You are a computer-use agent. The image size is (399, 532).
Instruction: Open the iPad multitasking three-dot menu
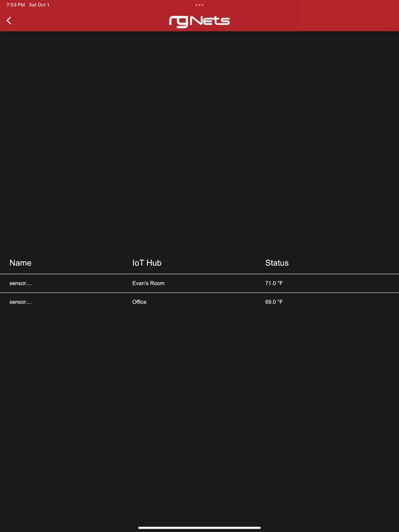(x=199, y=5)
